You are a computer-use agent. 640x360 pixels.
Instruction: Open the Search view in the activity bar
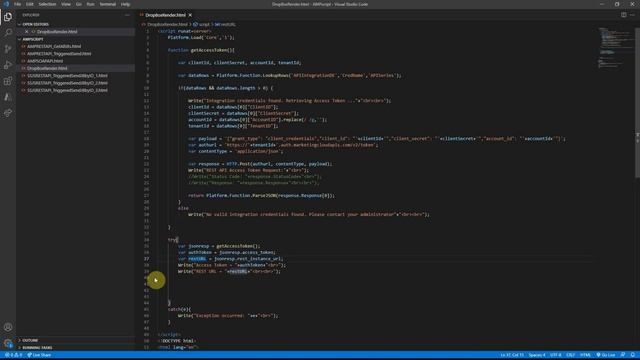8,33
